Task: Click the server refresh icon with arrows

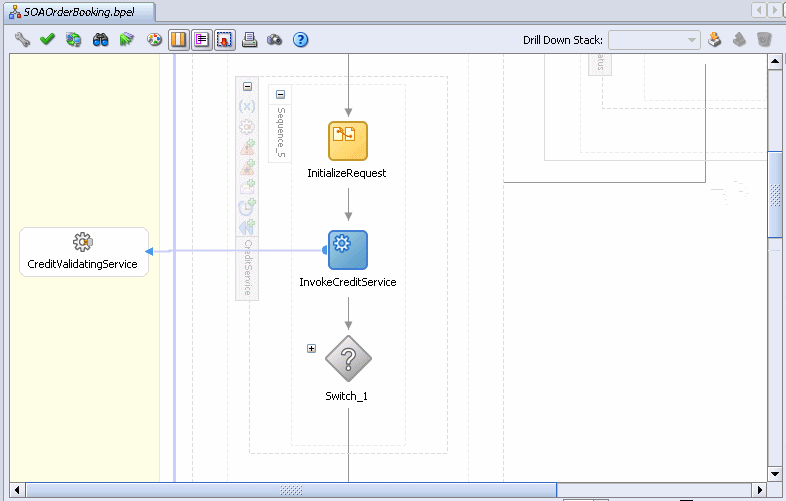Action: (x=74, y=40)
